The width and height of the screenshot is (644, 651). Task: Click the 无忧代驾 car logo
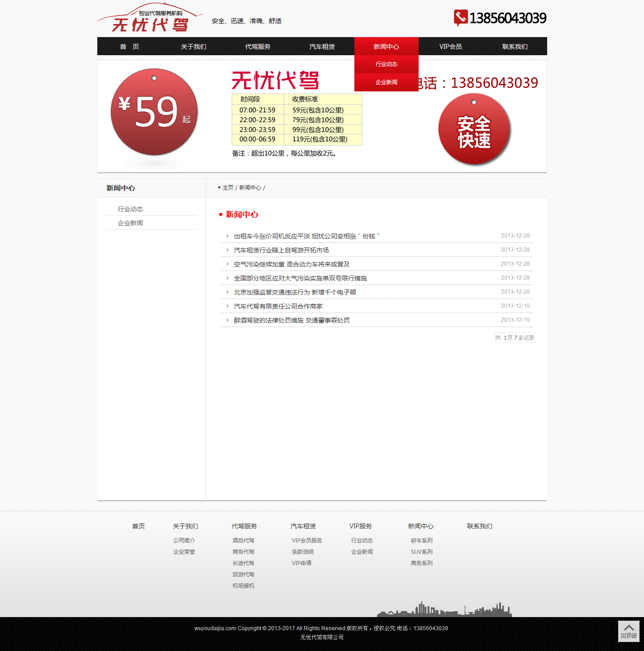click(149, 19)
